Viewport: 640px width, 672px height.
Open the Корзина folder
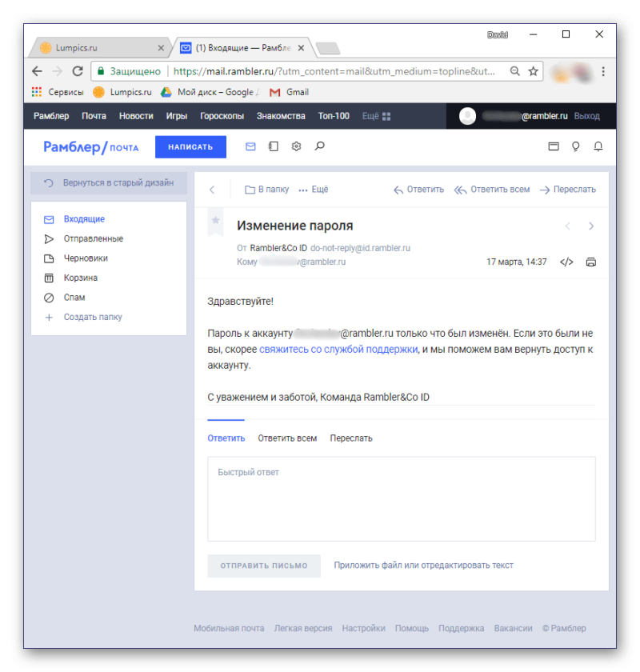tap(80, 278)
